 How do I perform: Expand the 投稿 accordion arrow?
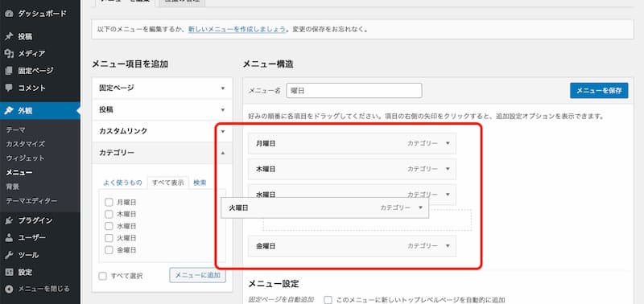[x=223, y=110]
